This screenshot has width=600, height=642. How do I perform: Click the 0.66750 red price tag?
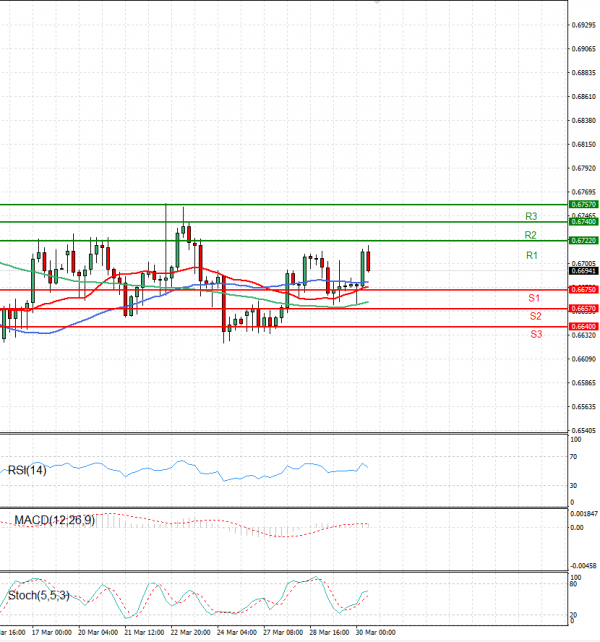coord(584,290)
